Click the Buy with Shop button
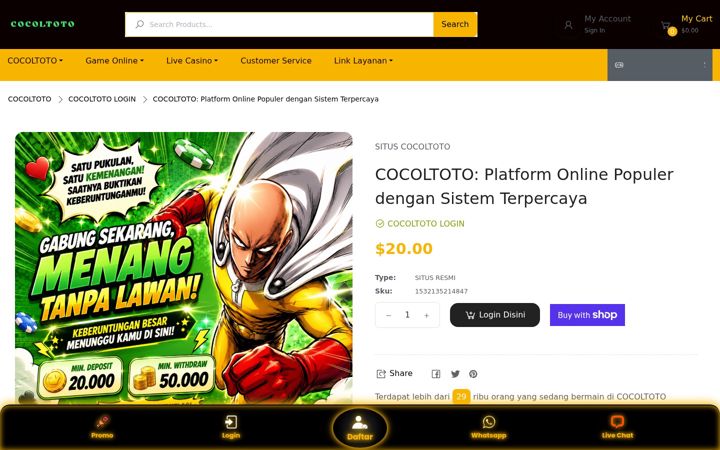The image size is (720, 450). tap(587, 315)
